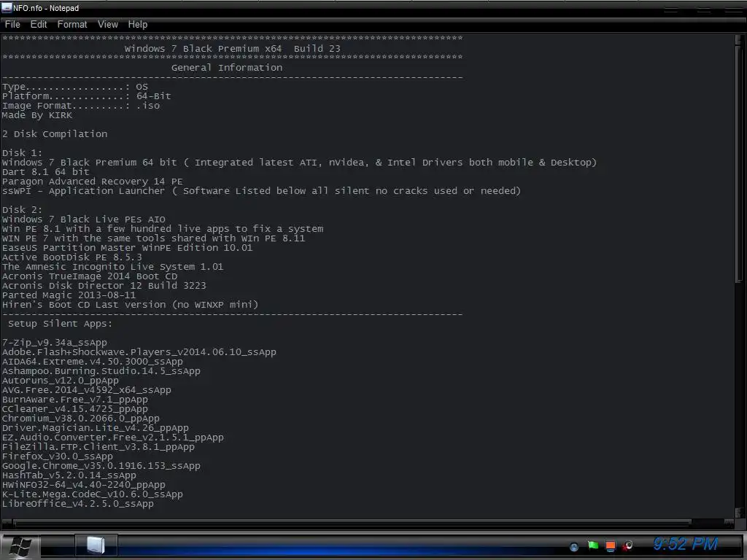Screen dimensions: 747x560
Task: Click the 'FileZilla.FTP.Client_v3.8.1_ppApp' entry
Action: coord(98,447)
